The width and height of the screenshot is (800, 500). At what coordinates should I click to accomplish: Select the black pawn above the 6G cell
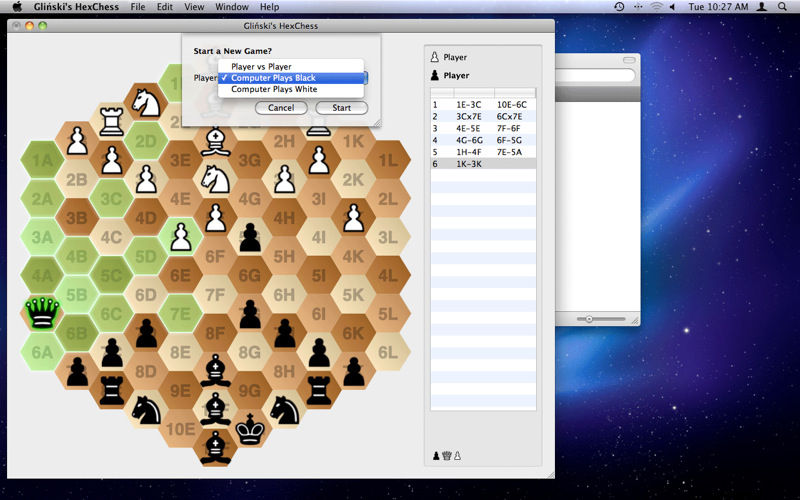pyautogui.click(x=250, y=237)
